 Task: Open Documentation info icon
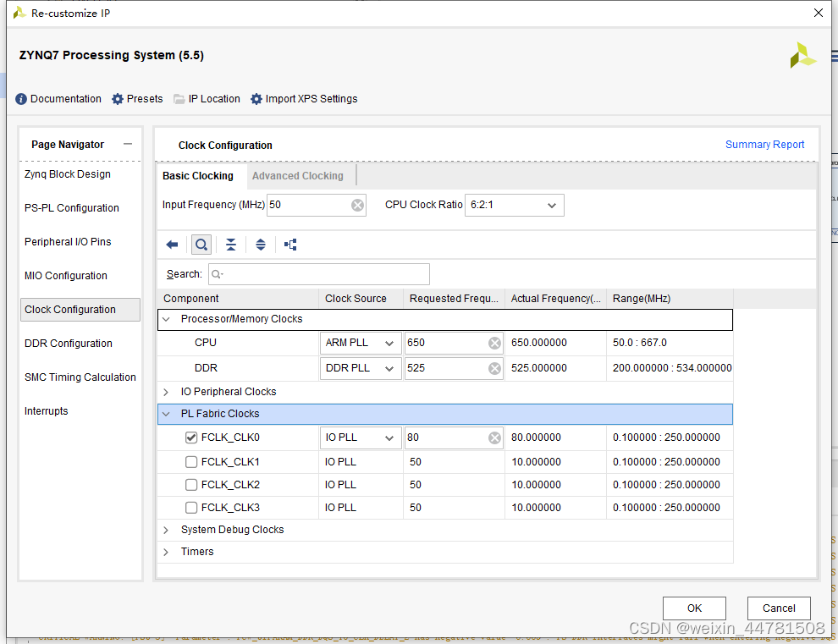click(21, 99)
